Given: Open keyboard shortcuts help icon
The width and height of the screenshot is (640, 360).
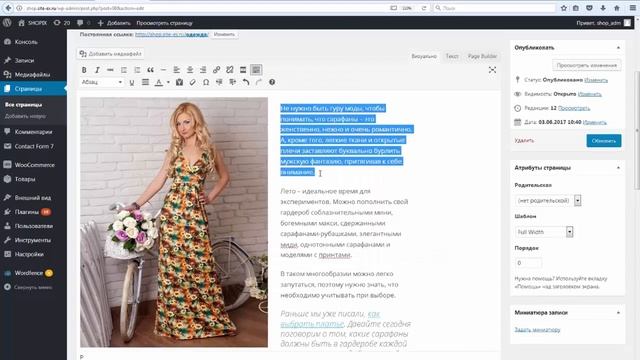Looking at the screenshot, I should tap(272, 82).
